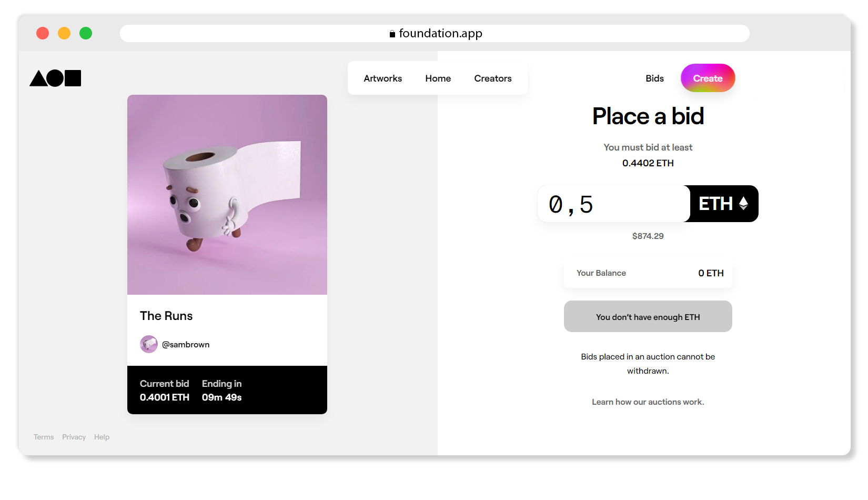Focus the bid amount input field
This screenshot has width=868, height=500.
[613, 204]
